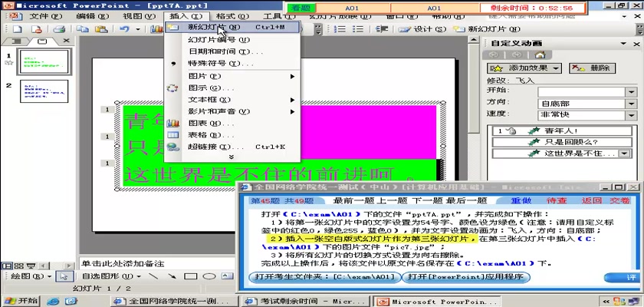Click 打开考生文件夹 button
The width and height of the screenshot is (644, 307).
click(324, 277)
